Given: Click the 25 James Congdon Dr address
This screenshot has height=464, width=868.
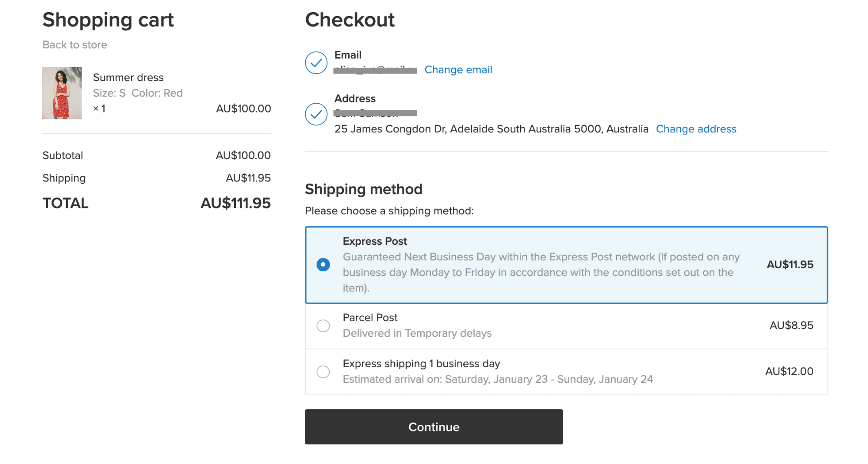Looking at the screenshot, I should pyautogui.click(x=491, y=129).
